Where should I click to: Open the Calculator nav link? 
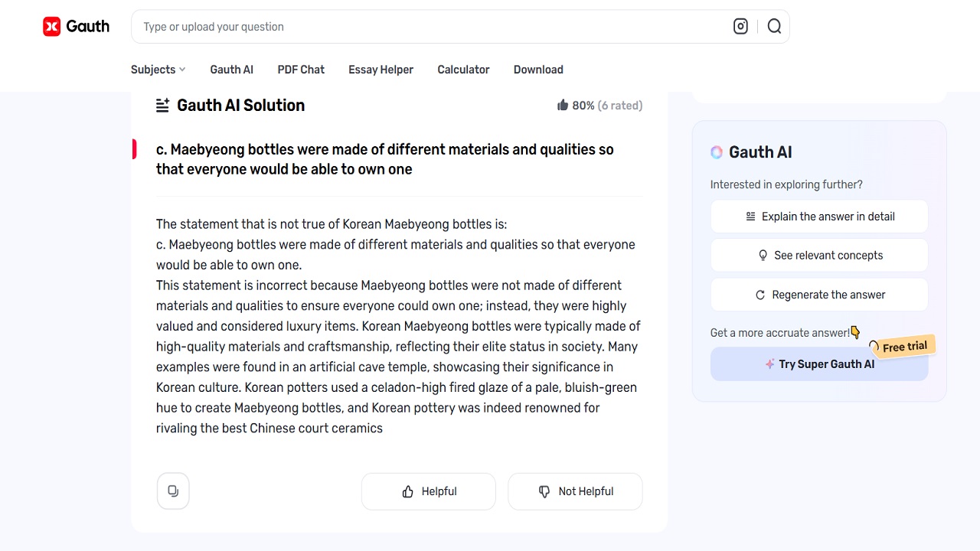coord(463,70)
